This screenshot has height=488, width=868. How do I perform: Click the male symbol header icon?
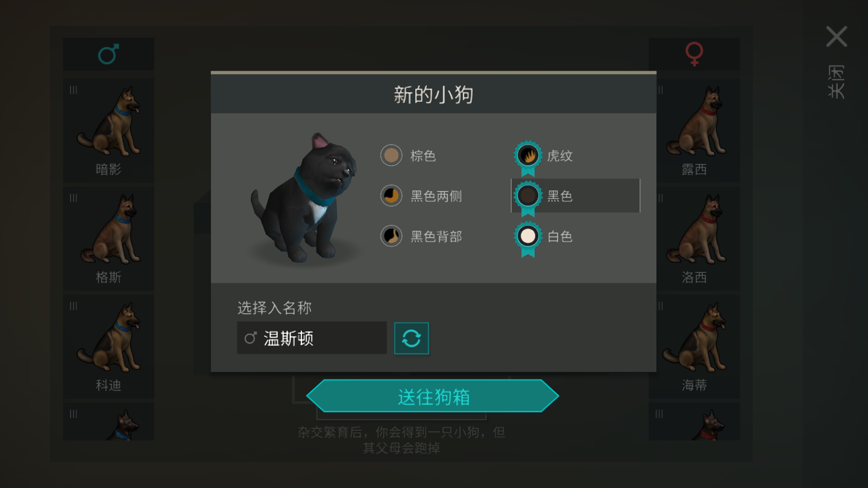coord(108,54)
